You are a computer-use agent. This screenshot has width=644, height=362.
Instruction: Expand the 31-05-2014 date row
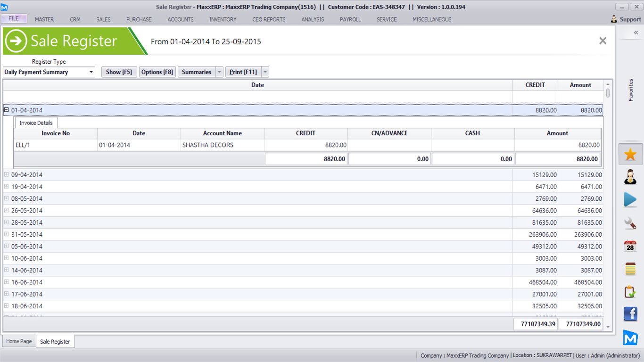[x=7, y=234]
